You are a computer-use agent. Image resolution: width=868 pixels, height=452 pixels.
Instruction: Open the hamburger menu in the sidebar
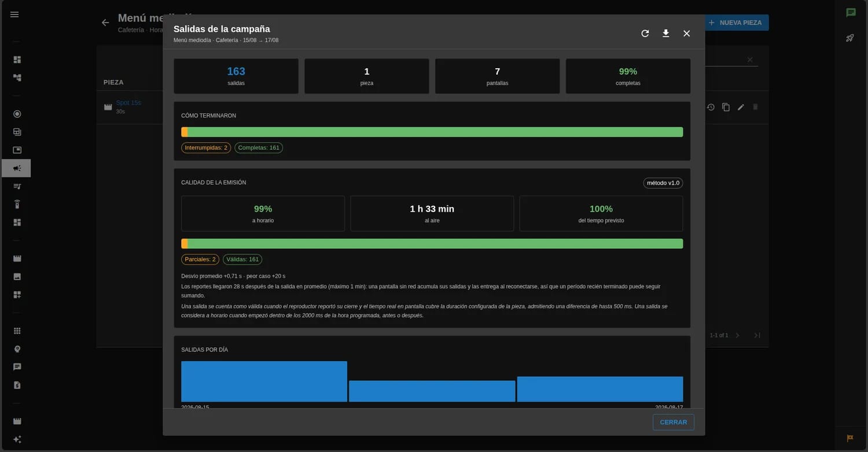pyautogui.click(x=14, y=14)
